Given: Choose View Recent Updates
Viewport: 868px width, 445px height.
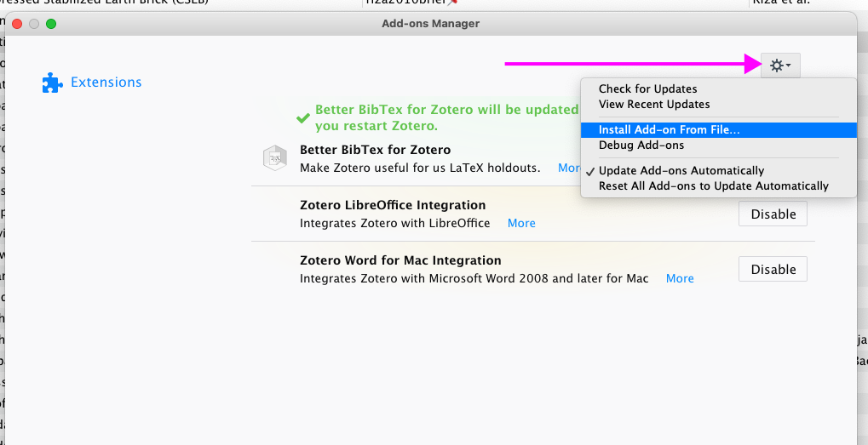Looking at the screenshot, I should 653,104.
